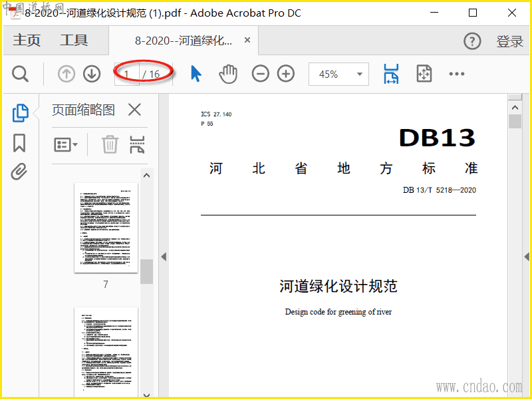Image resolution: width=532 pixels, height=399 pixels.
Task: Click document title 河道绿化设计规范
Action: [x=338, y=286]
